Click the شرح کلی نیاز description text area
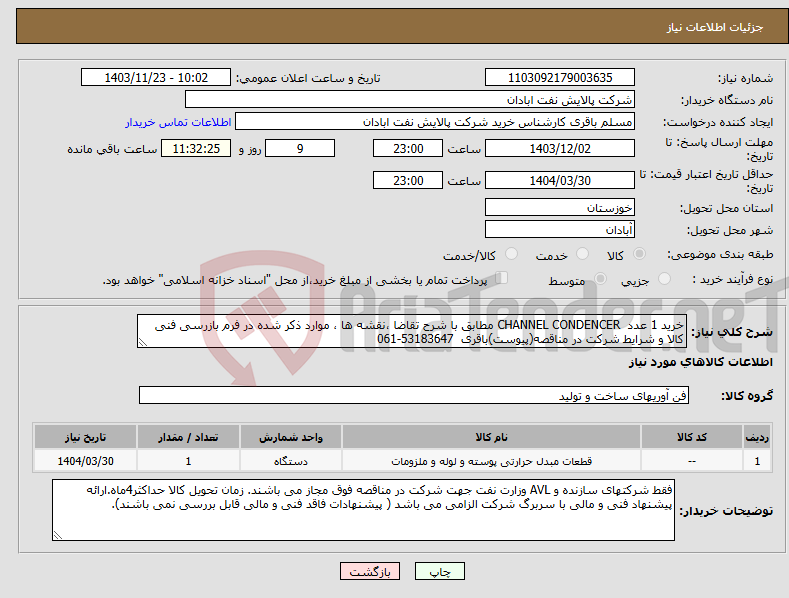 point(412,331)
